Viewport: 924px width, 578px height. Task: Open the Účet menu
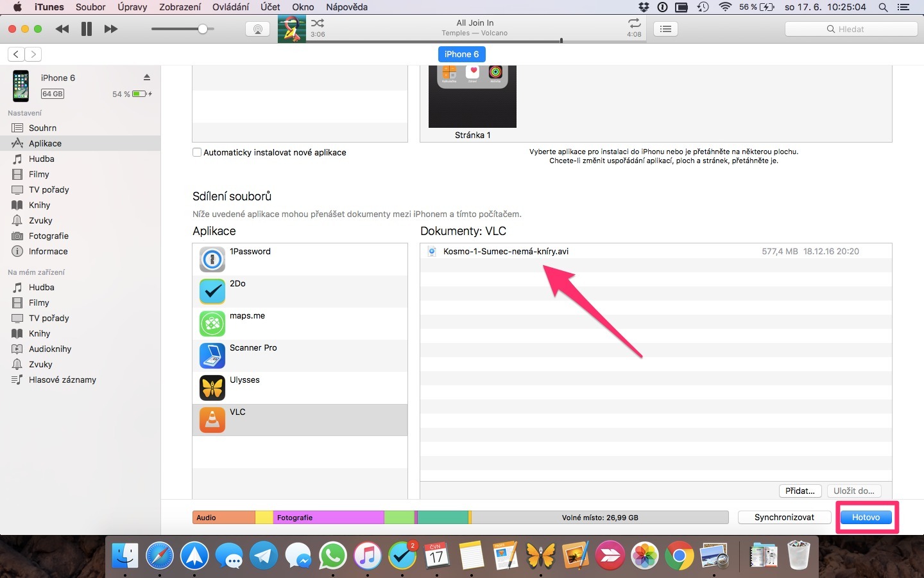click(x=269, y=7)
